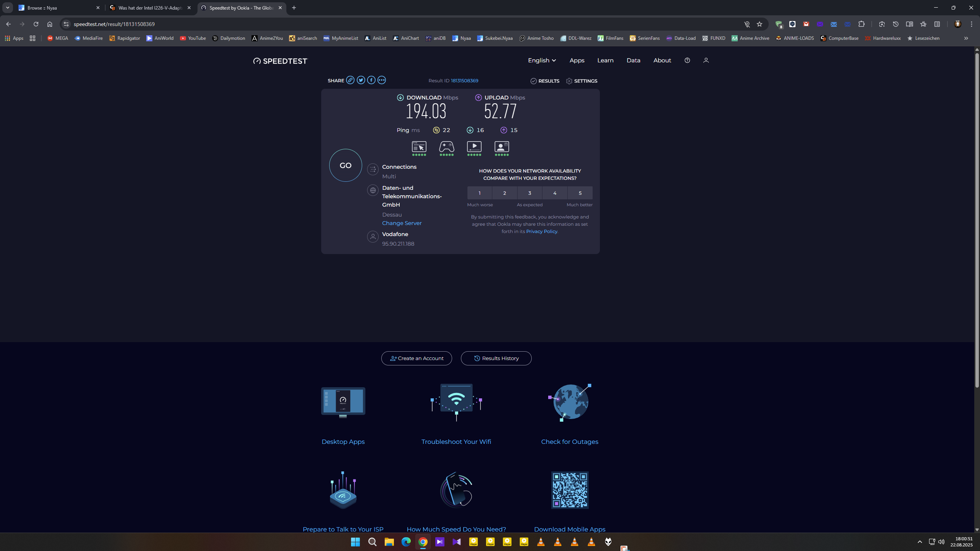Open Speedtest Settings via the gear icon
Screen dimensions: 980x551
click(x=569, y=81)
